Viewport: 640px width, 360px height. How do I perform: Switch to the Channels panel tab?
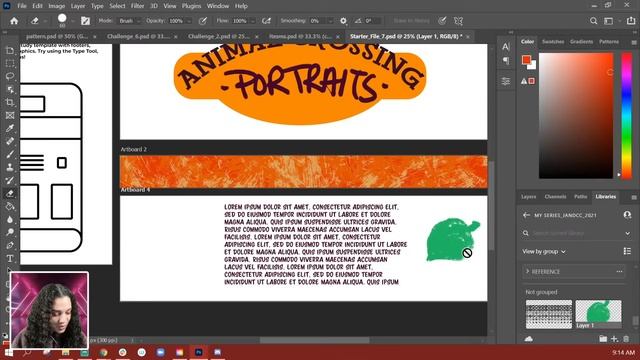[555, 197]
